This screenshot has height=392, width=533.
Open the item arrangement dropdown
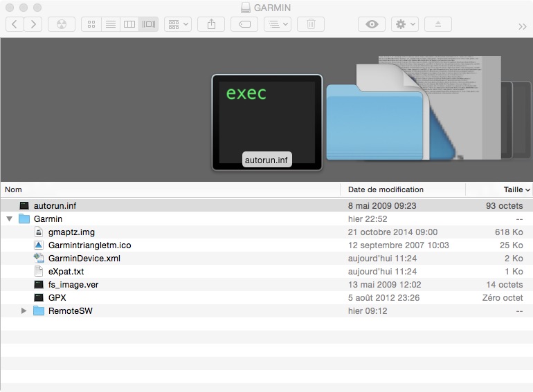click(178, 24)
